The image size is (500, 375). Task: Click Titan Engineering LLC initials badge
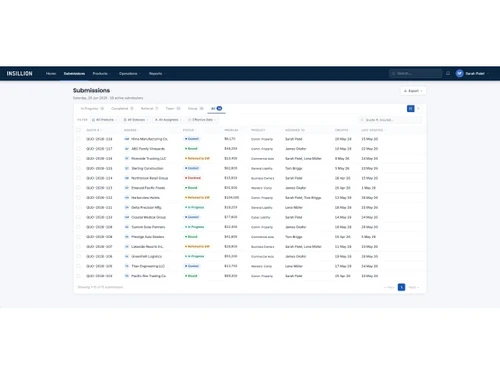127,266
